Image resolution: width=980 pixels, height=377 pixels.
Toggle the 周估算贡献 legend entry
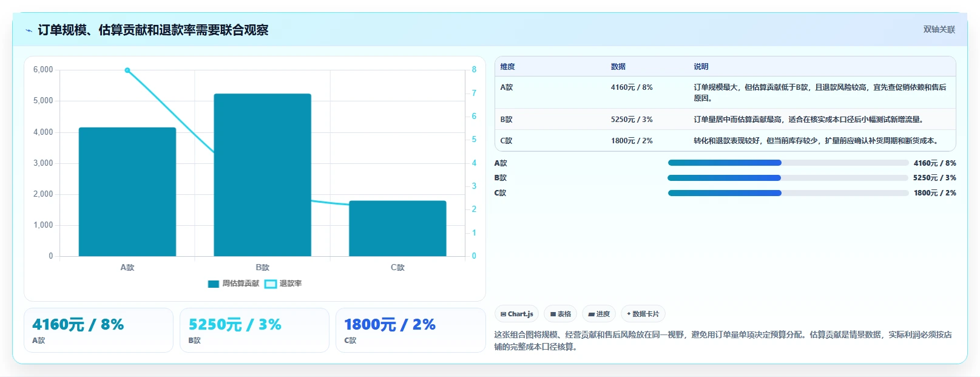[234, 284]
